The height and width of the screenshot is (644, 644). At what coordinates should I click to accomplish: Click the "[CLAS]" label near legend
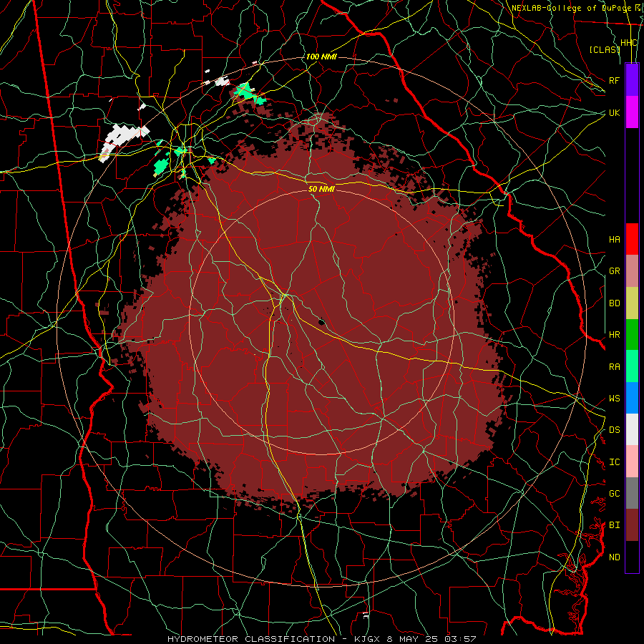(x=605, y=49)
